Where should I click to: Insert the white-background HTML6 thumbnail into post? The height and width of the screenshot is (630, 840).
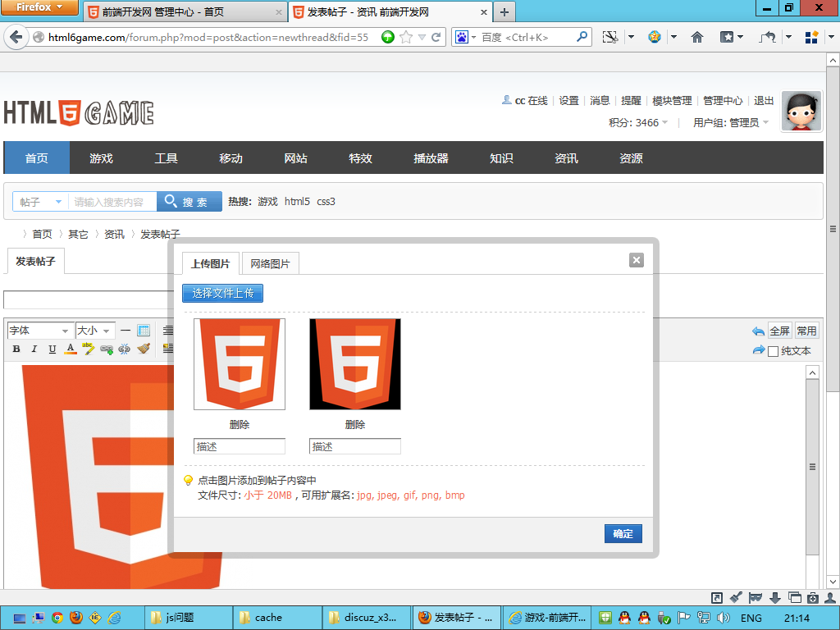[240, 364]
